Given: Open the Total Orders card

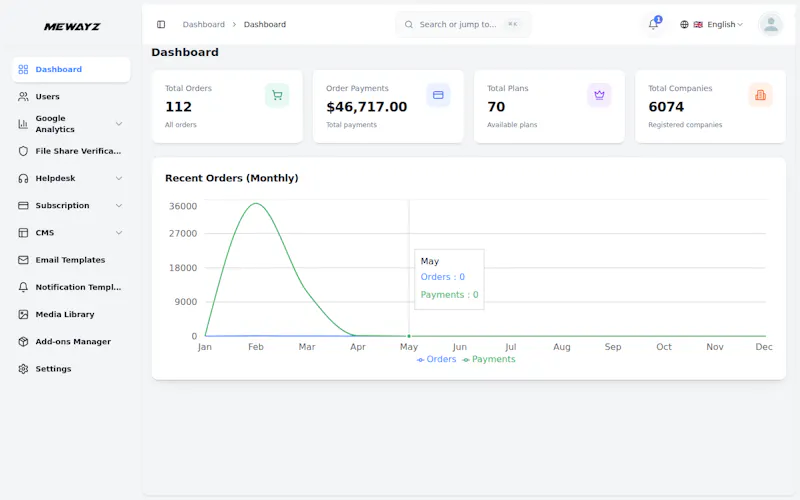Looking at the screenshot, I should [227, 107].
